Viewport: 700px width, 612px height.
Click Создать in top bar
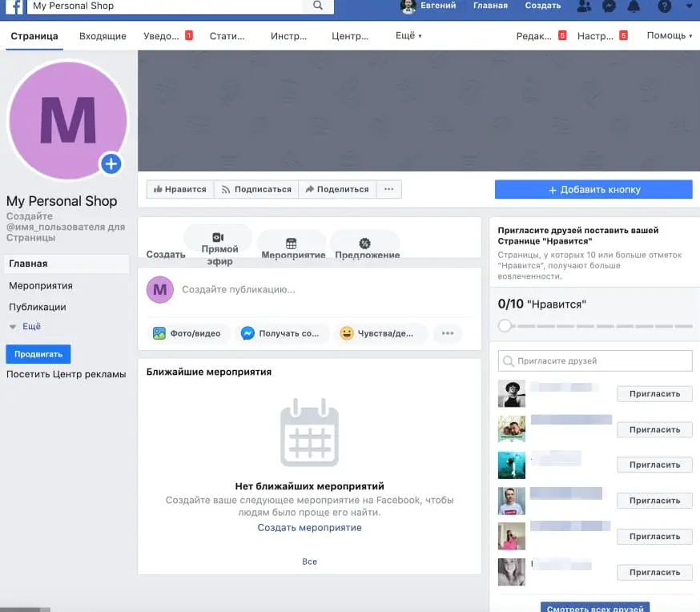[x=542, y=6]
